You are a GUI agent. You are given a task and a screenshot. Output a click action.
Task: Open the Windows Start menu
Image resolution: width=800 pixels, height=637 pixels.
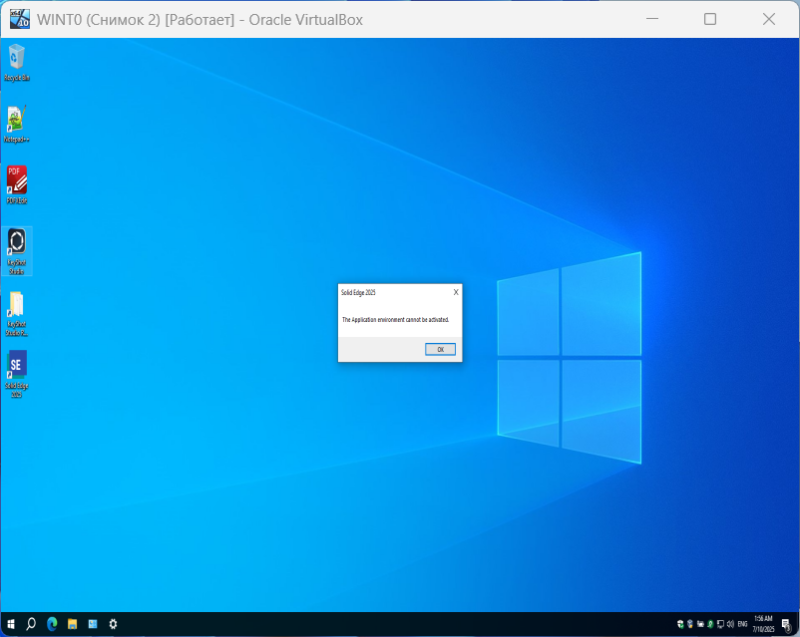pyautogui.click(x=11, y=624)
